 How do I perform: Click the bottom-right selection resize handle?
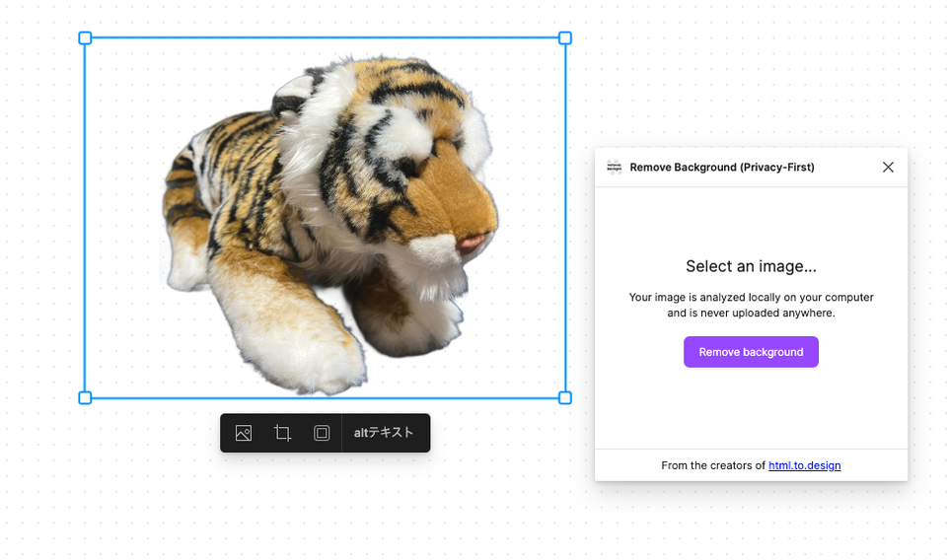click(565, 397)
